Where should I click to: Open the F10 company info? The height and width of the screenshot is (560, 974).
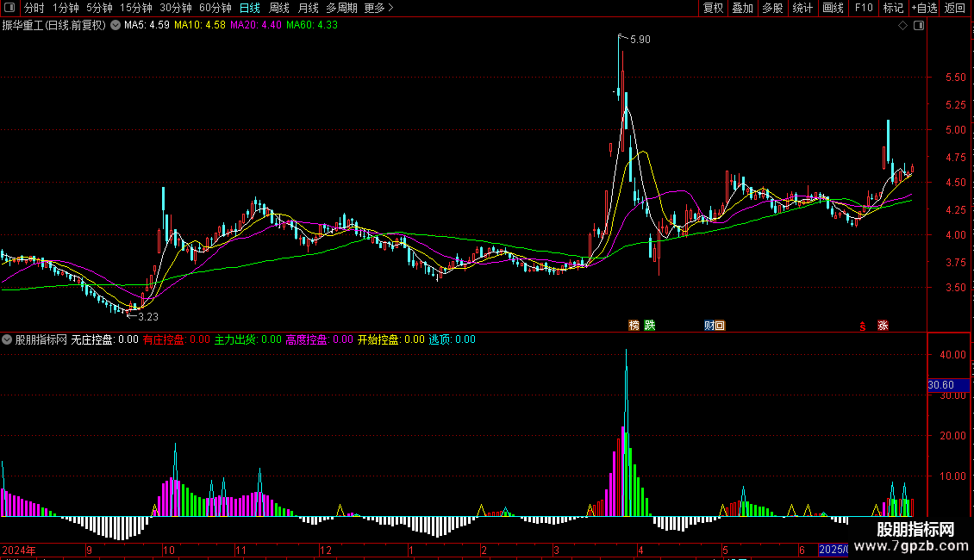click(x=864, y=8)
